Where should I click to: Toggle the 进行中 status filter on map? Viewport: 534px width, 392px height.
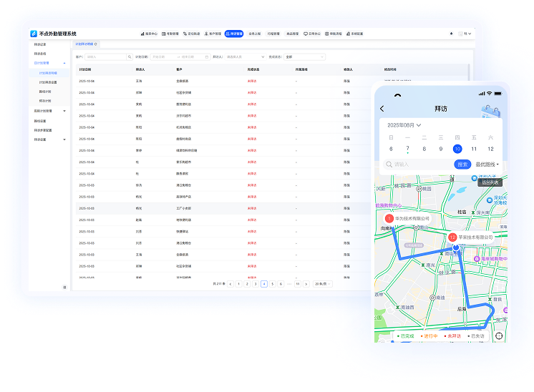click(430, 335)
